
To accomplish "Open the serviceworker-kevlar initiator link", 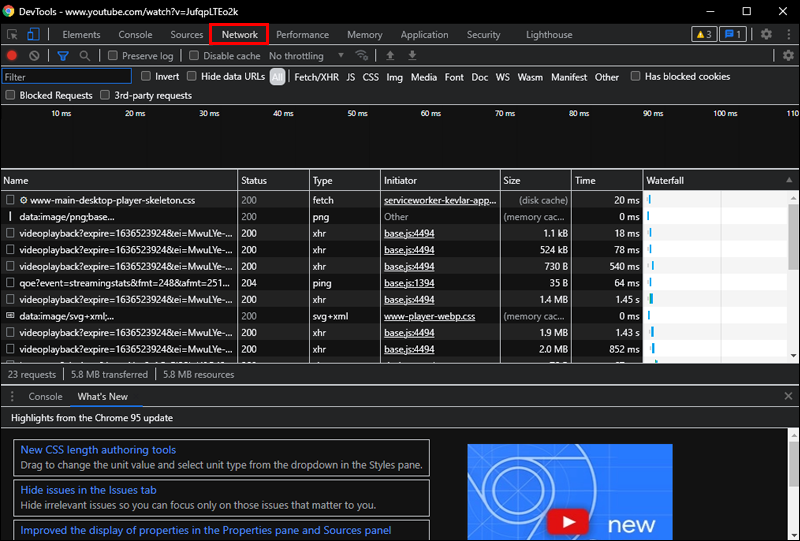I will click(440, 200).
